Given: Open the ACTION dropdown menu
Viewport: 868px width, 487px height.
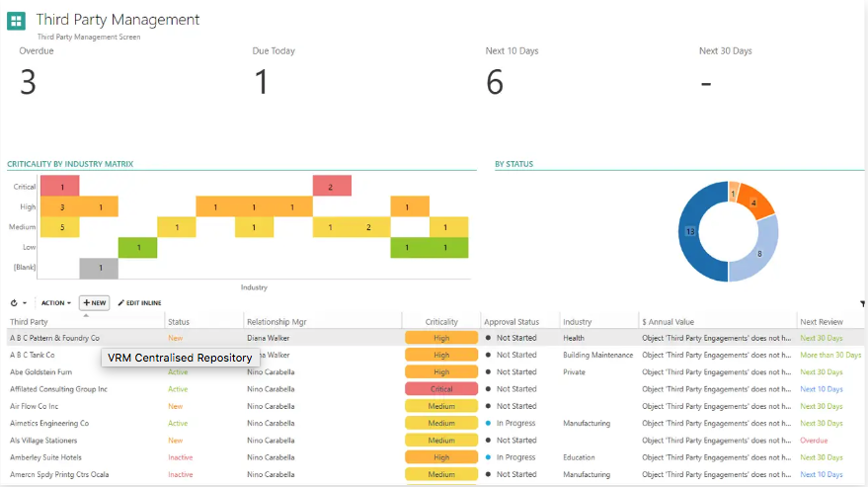Looking at the screenshot, I should 56,303.
